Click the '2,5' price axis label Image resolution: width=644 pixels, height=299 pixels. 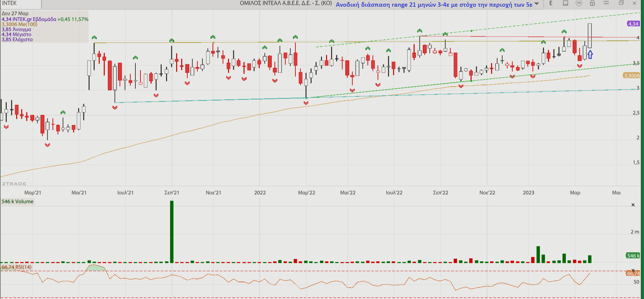tap(636, 113)
